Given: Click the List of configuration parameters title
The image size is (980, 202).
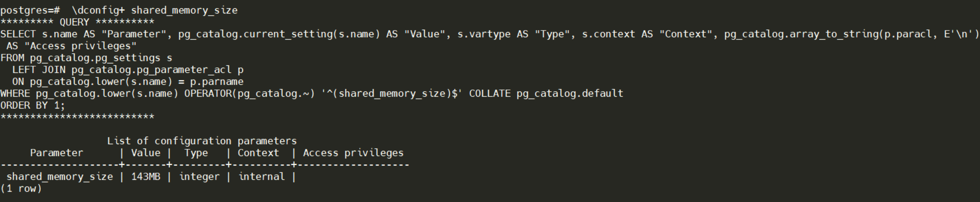Looking at the screenshot, I should click(202, 141).
